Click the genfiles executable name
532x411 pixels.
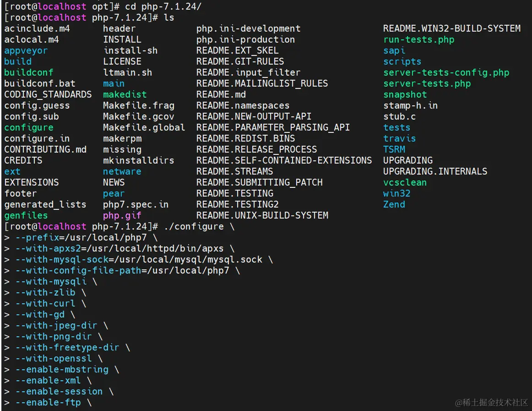tap(26, 215)
